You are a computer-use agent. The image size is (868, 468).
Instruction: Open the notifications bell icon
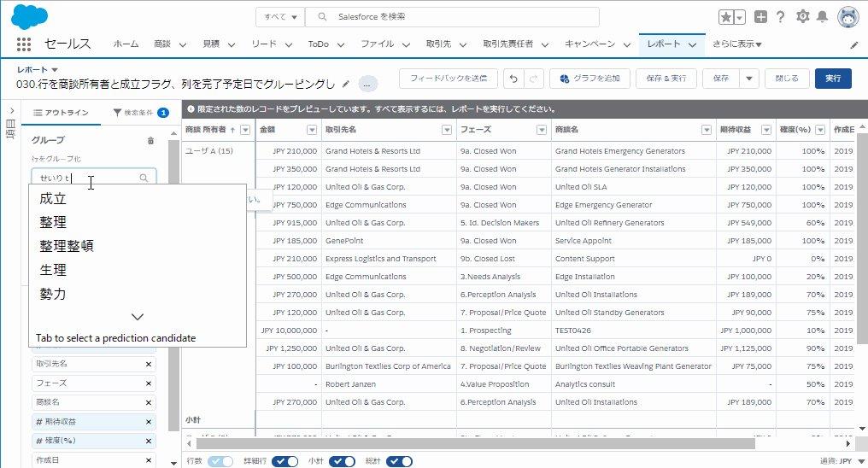click(823, 16)
